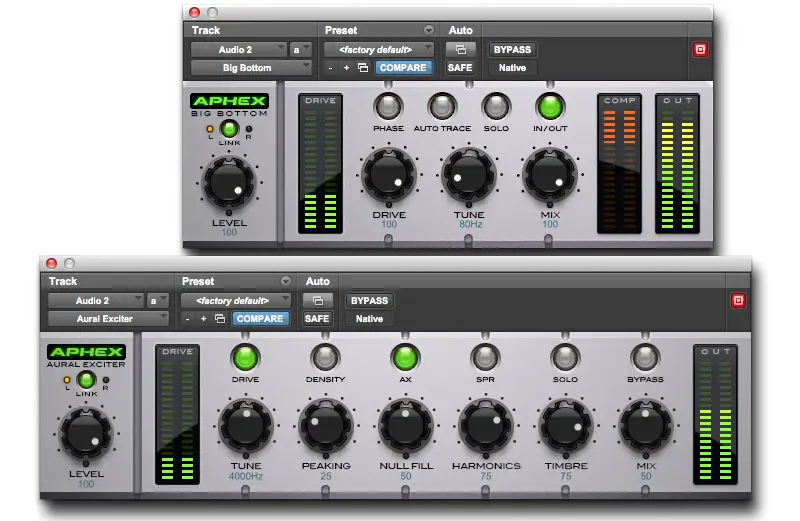
Task: Enable Auto Trace in Big Bottom plugin
Action: coord(442,107)
